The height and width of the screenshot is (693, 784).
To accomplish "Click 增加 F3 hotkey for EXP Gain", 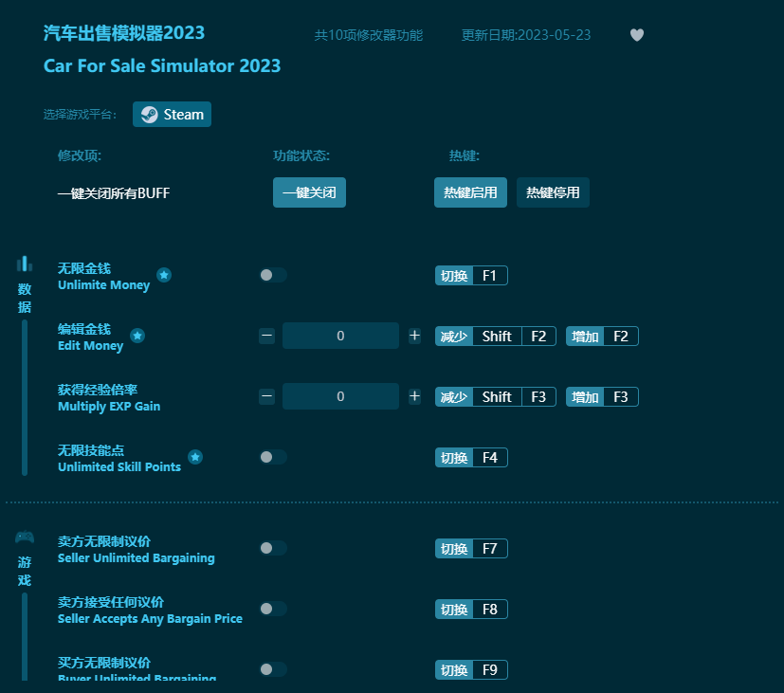I will (x=603, y=397).
